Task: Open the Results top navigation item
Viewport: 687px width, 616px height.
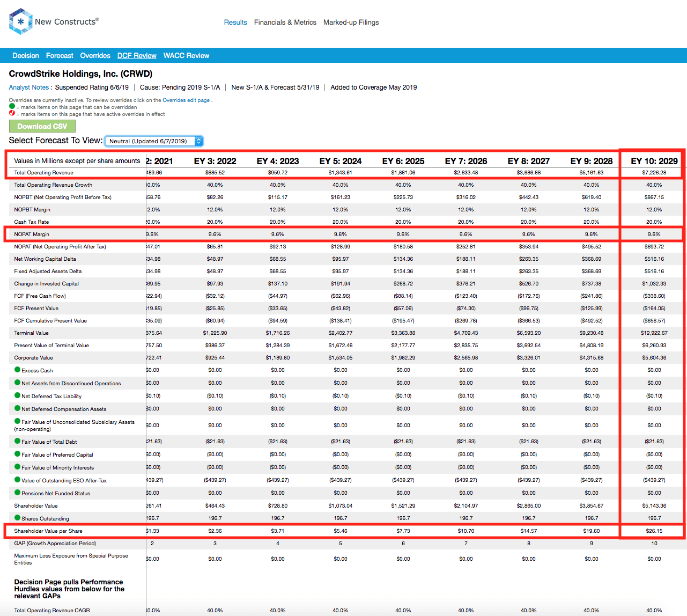Action: (x=235, y=23)
